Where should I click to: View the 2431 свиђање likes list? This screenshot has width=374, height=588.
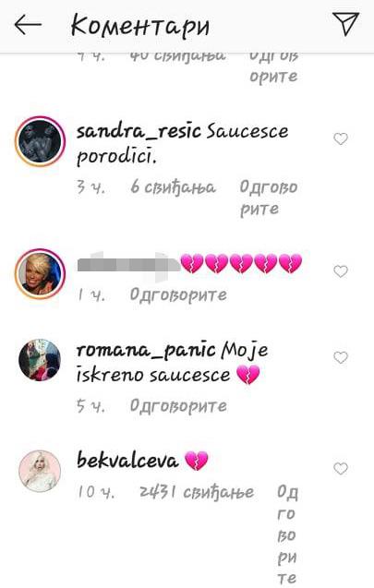point(197,492)
